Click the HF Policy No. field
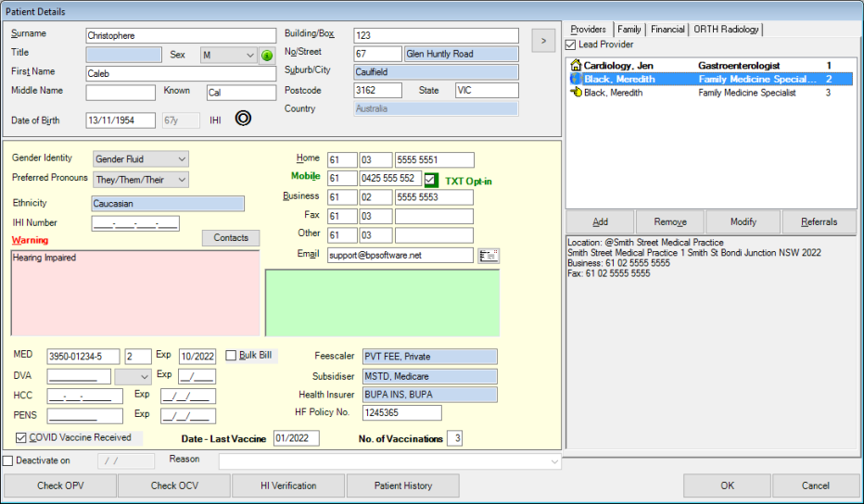The width and height of the screenshot is (864, 504). click(401, 412)
